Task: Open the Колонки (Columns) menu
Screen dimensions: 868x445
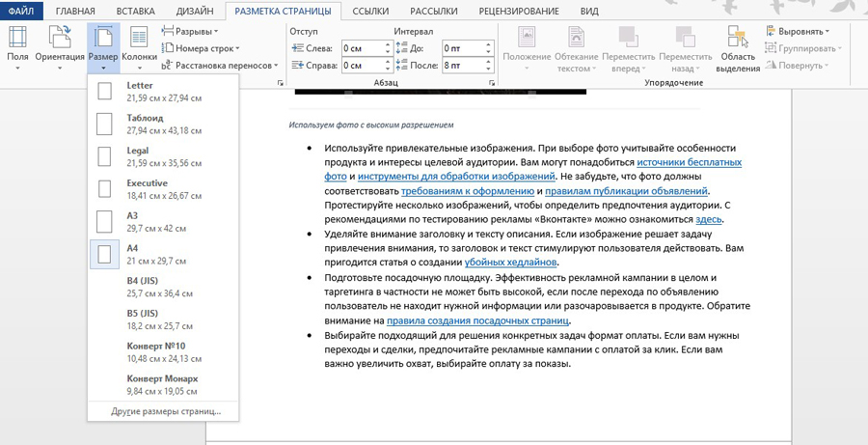Action: [x=139, y=47]
